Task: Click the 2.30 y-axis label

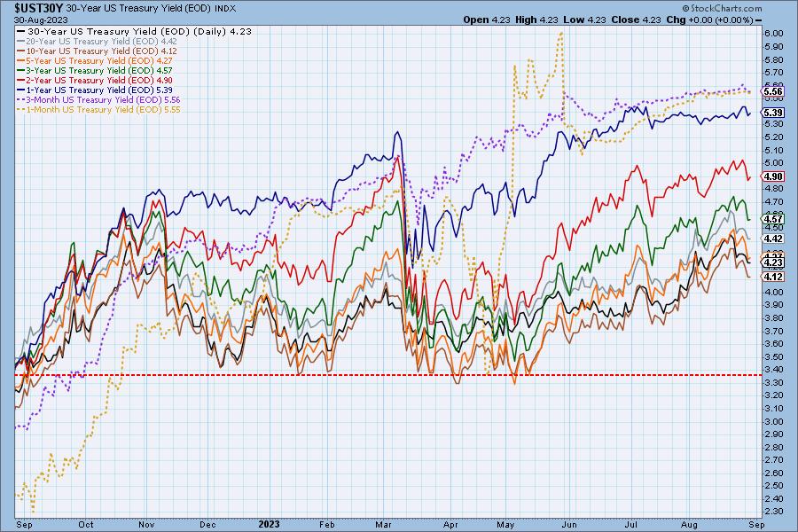Action: [x=774, y=512]
